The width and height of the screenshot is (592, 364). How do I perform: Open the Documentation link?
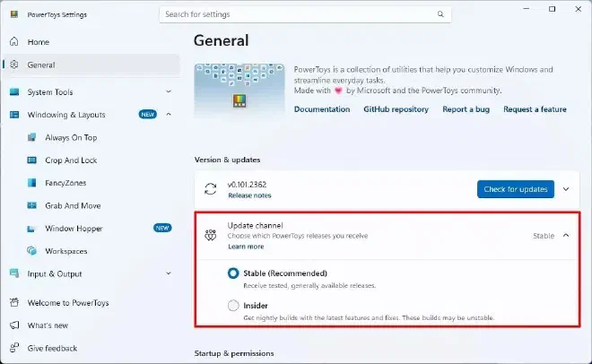[322, 109]
